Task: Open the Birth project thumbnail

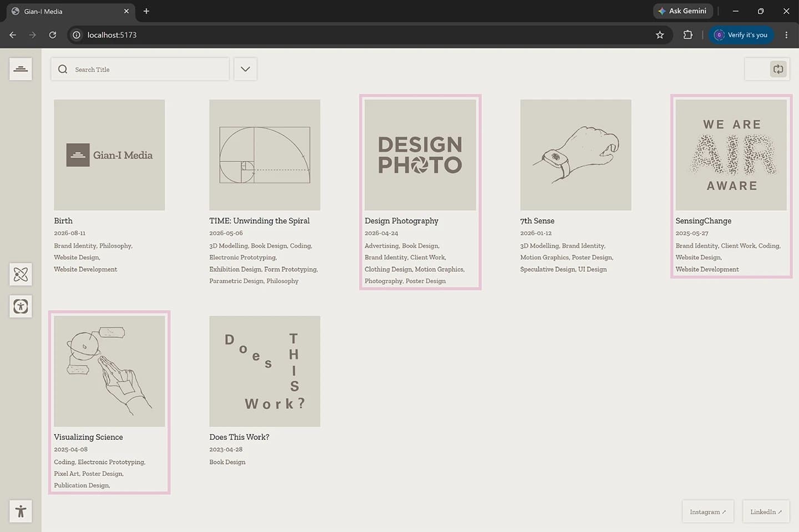Action: pos(109,155)
